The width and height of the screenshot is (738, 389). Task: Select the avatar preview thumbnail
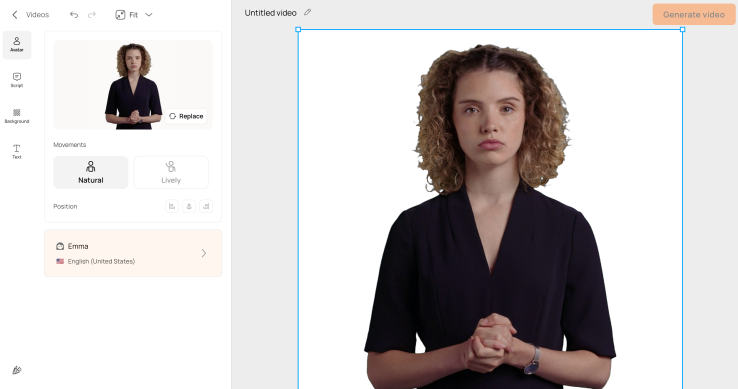[x=133, y=85]
